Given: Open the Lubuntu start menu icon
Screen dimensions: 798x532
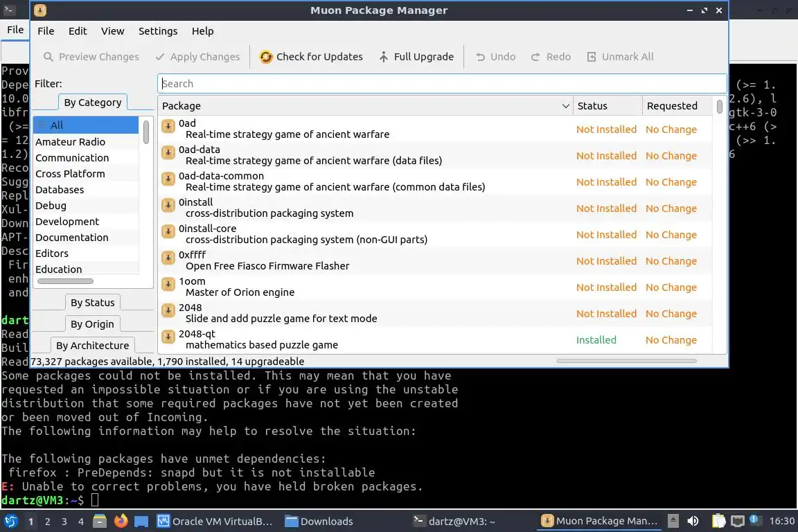Looking at the screenshot, I should pyautogui.click(x=11, y=522).
